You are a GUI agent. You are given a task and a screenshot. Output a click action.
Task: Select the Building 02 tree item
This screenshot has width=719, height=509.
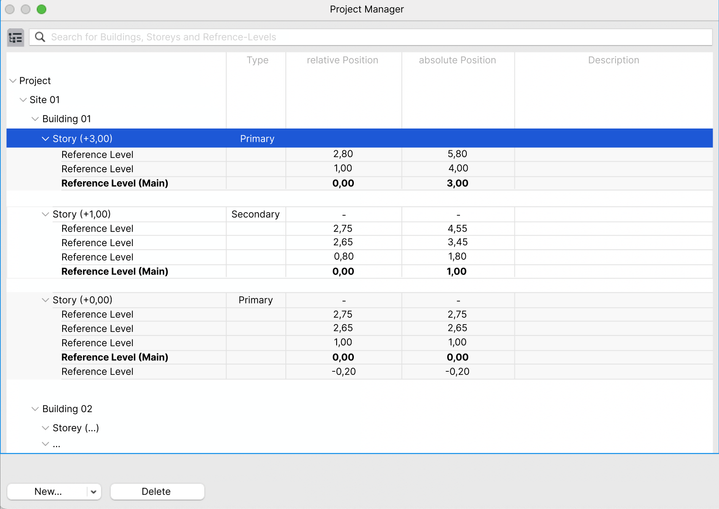[67, 409]
